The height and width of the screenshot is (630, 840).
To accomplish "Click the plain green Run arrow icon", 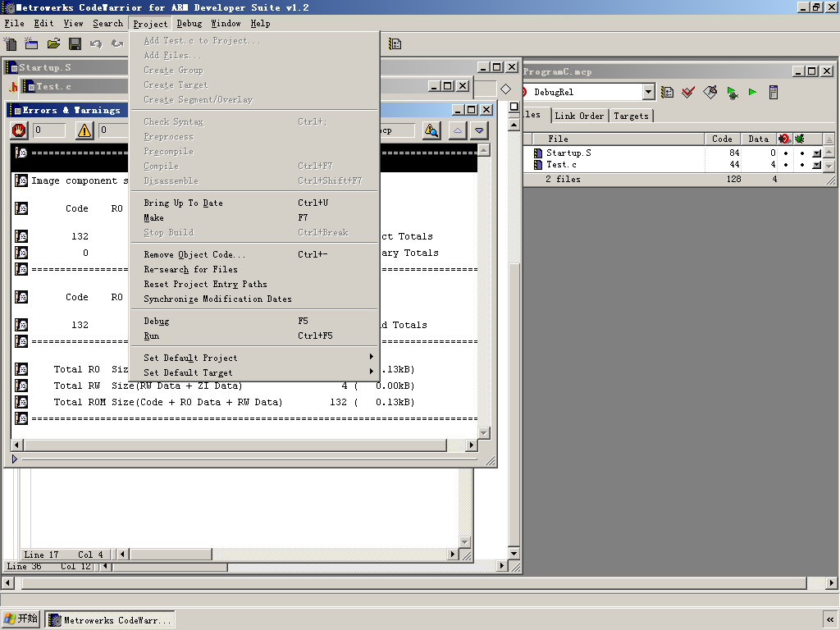I will [x=752, y=92].
